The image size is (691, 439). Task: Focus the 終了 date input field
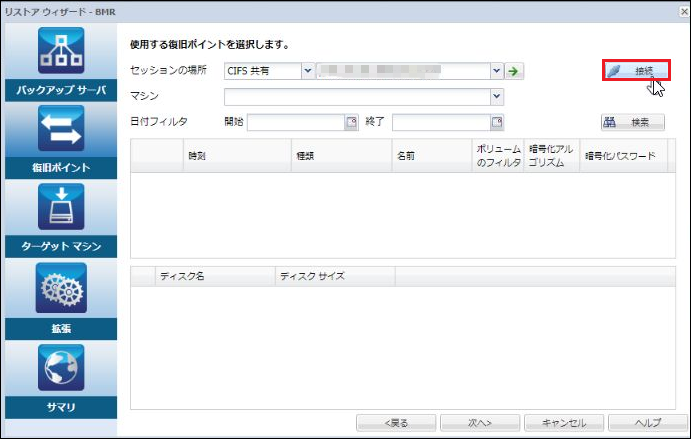click(x=442, y=123)
